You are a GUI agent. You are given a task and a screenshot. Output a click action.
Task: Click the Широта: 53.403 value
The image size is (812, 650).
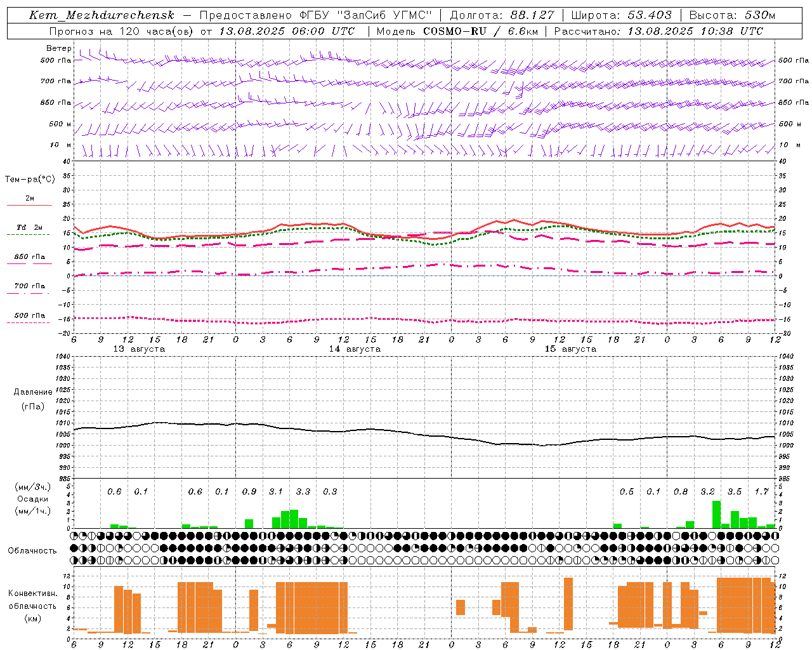tap(621, 15)
